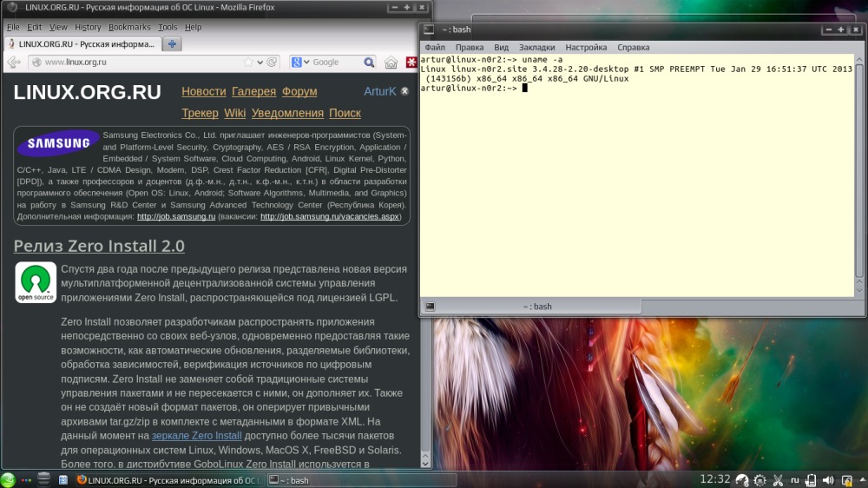Screen dimensions: 868x488
Task: Open Firefox Help menu
Action: 194,27
